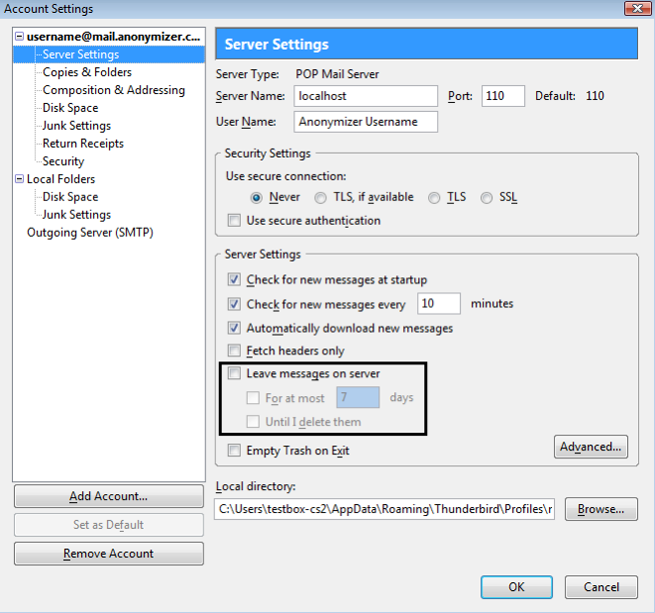Toggle Fetch headers only checkbox

(234, 351)
